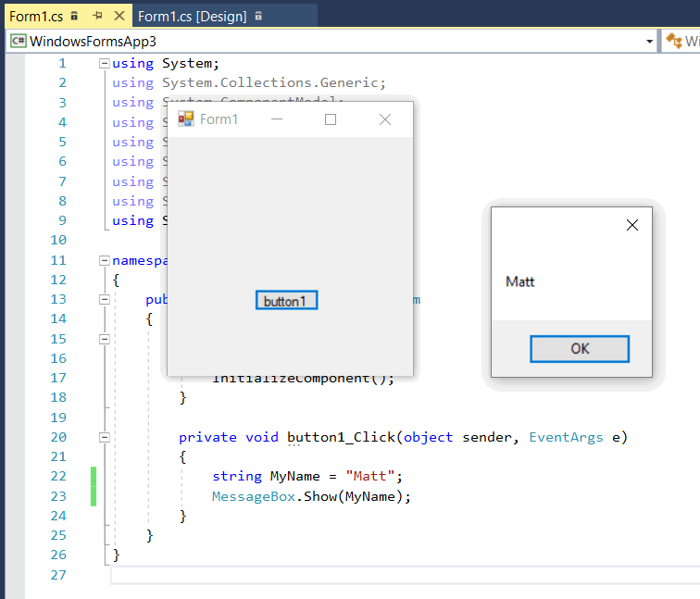The height and width of the screenshot is (599, 700).
Task: Click the "string" keyword on line 22
Action: 237,477
